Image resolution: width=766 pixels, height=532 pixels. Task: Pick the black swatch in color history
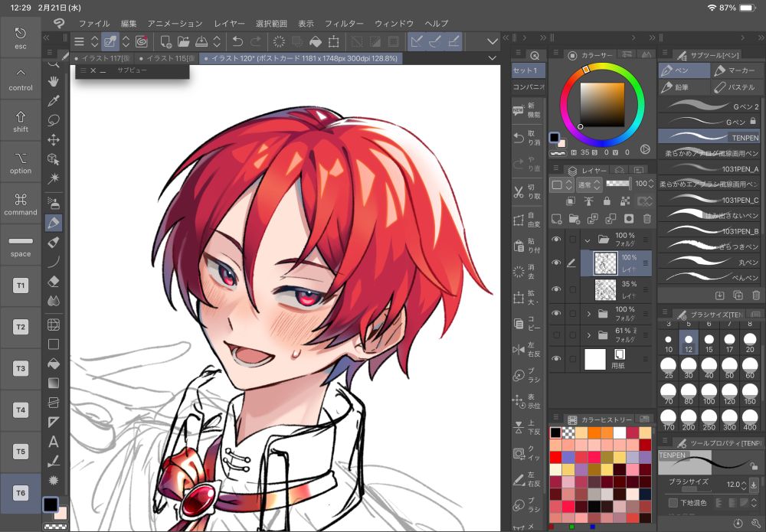(x=555, y=432)
